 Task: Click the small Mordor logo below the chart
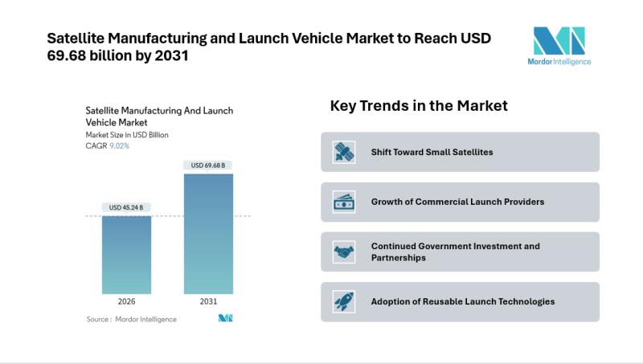[x=225, y=319]
